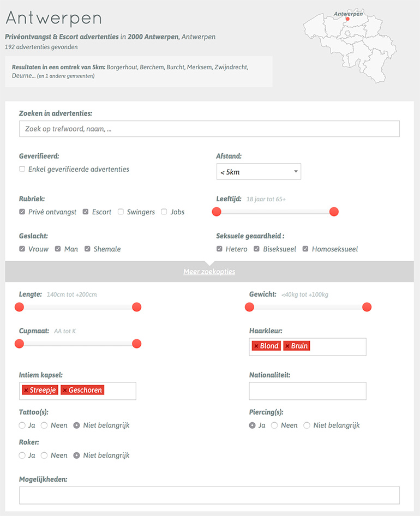Select Neen for Roker
Viewport: 420px width, 516px height.
click(x=45, y=455)
